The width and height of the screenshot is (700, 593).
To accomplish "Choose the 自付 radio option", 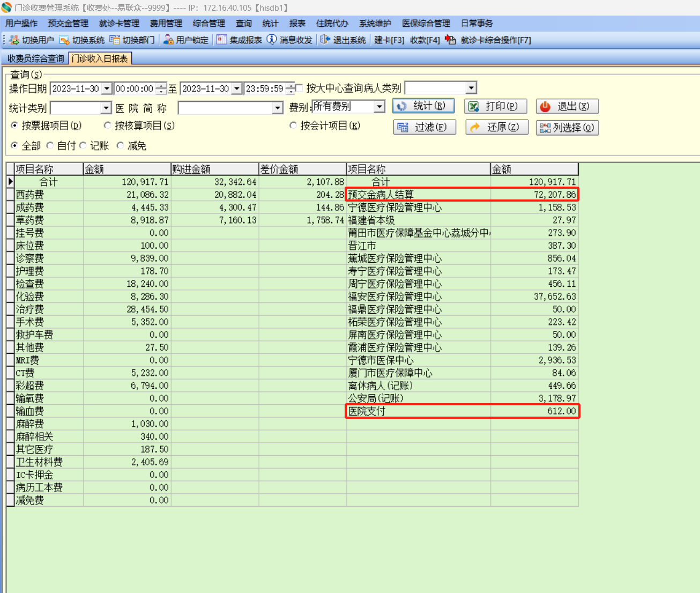I will tap(50, 145).
